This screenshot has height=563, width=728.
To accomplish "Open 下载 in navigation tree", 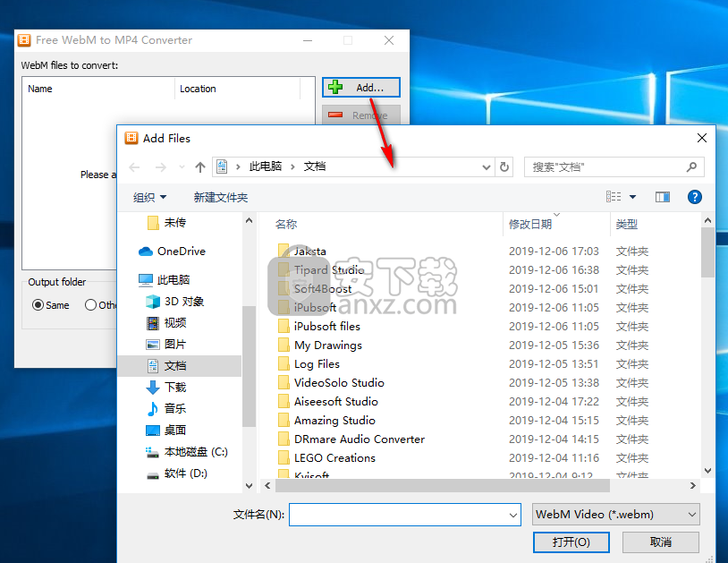I will click(x=166, y=387).
